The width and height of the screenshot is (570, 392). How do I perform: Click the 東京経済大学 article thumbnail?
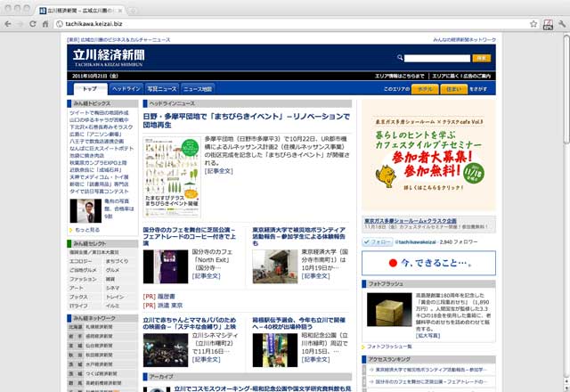275,266
